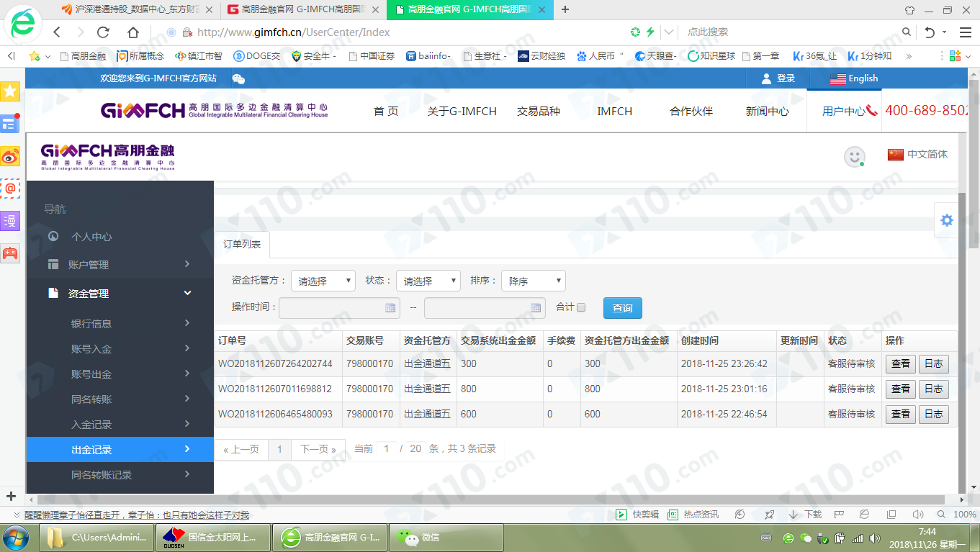Viewport: 980px width, 552px height.
Task: Go to 下一页 in pagination
Action: (x=318, y=449)
